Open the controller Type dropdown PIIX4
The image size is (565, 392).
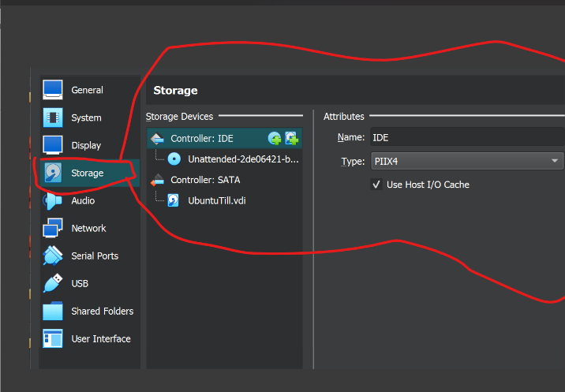467,161
